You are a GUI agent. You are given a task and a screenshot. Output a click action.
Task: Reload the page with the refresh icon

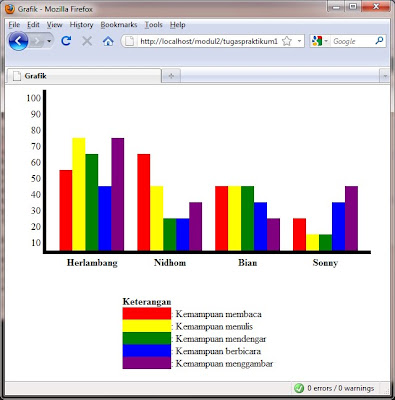tap(66, 41)
